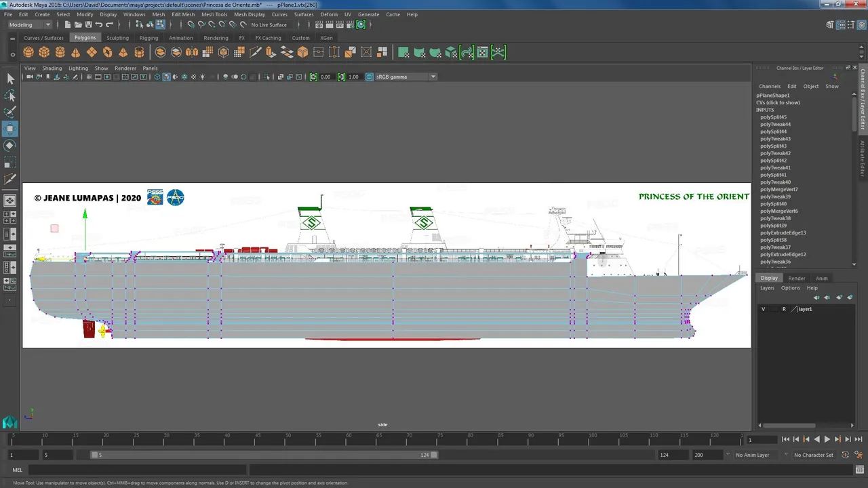Click the Maya logo icon at bottom-left
The image size is (868, 488).
pos(9,423)
